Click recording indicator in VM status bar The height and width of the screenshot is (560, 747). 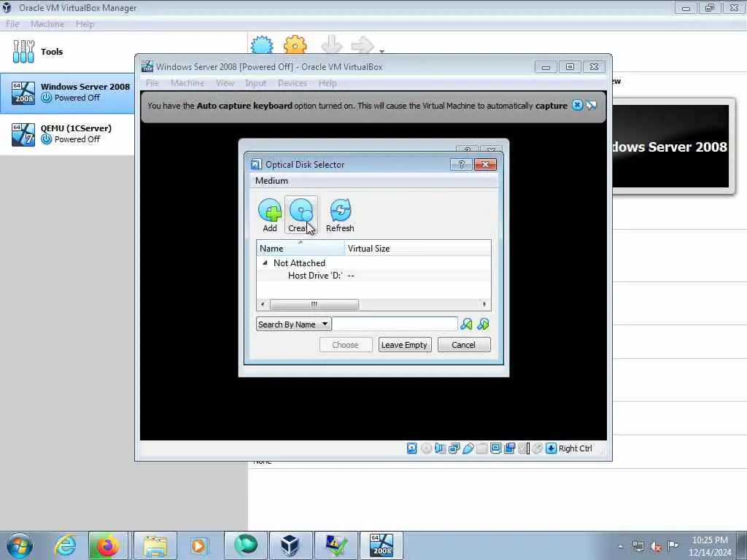509,448
